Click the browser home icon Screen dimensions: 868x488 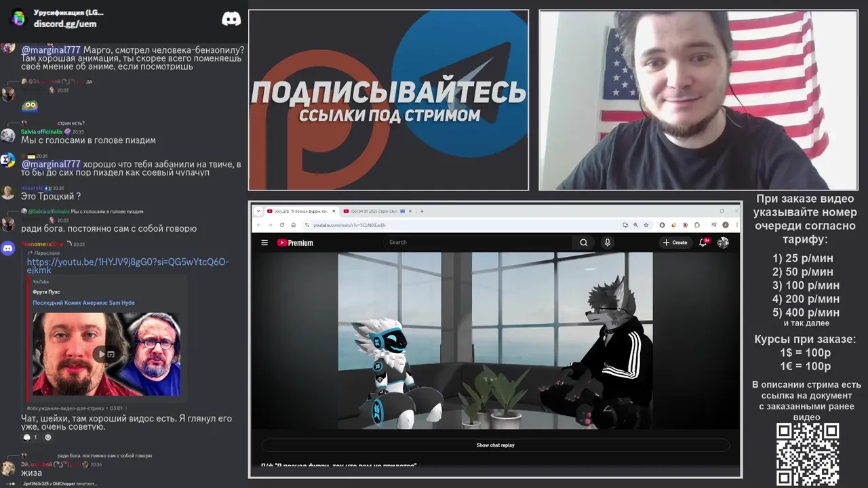[x=294, y=225]
